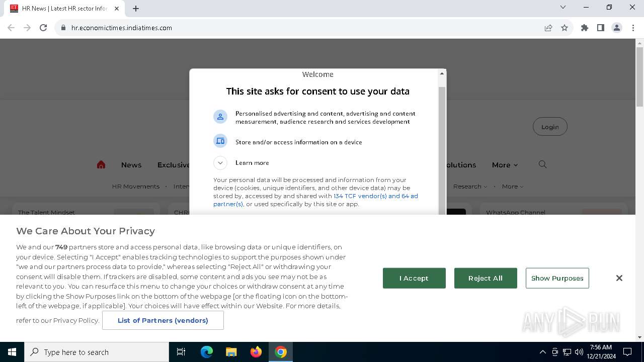Open a new tab with the plus icon
The height and width of the screenshot is (362, 644).
point(136,8)
